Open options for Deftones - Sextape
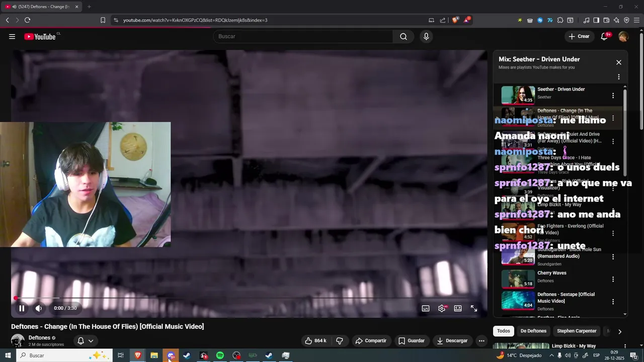644x362 pixels. 613,302
